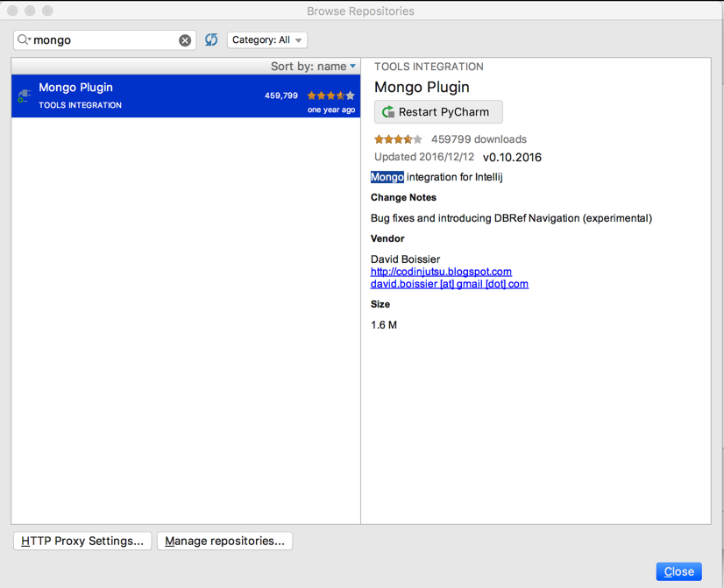
Task: Click the vendor name David Boissier
Action: click(405, 259)
